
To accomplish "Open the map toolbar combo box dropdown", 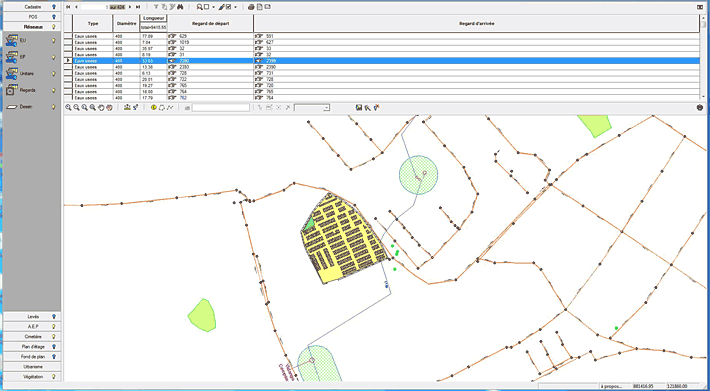I will [x=326, y=108].
